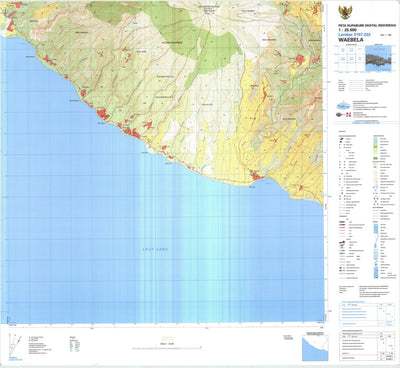Click the LAUT SAWU sea label
Viewport: 400px width, 368px height.
(x=155, y=249)
